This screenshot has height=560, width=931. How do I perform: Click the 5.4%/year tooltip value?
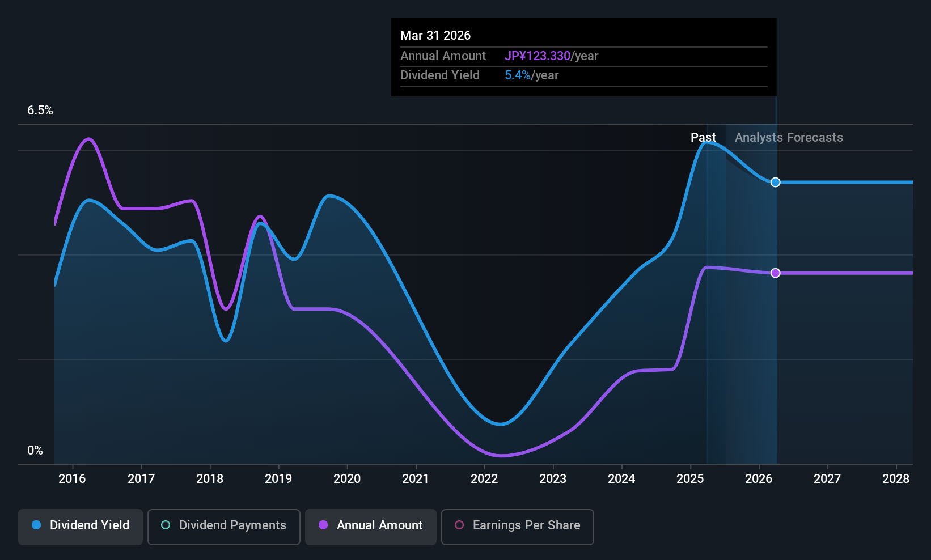(x=531, y=75)
